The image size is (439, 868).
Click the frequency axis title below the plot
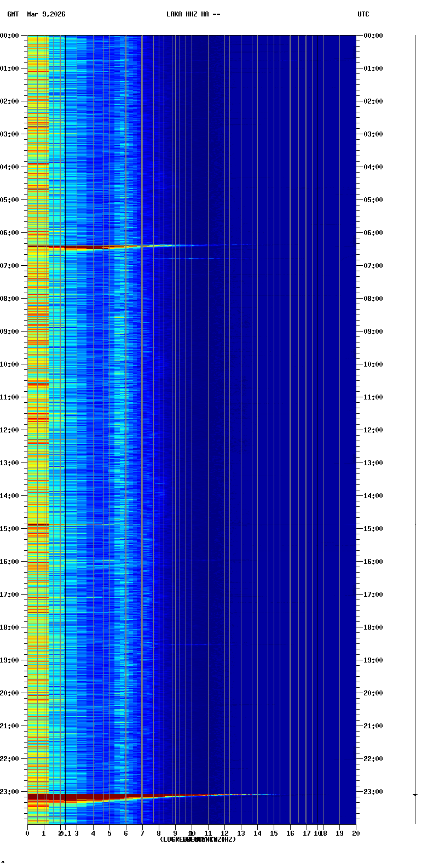pos(197,840)
